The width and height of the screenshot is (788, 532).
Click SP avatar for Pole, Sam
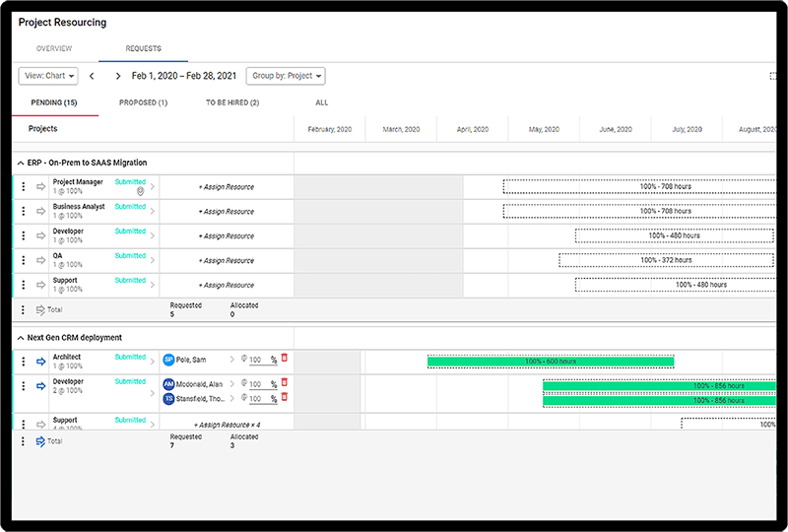tap(168, 360)
